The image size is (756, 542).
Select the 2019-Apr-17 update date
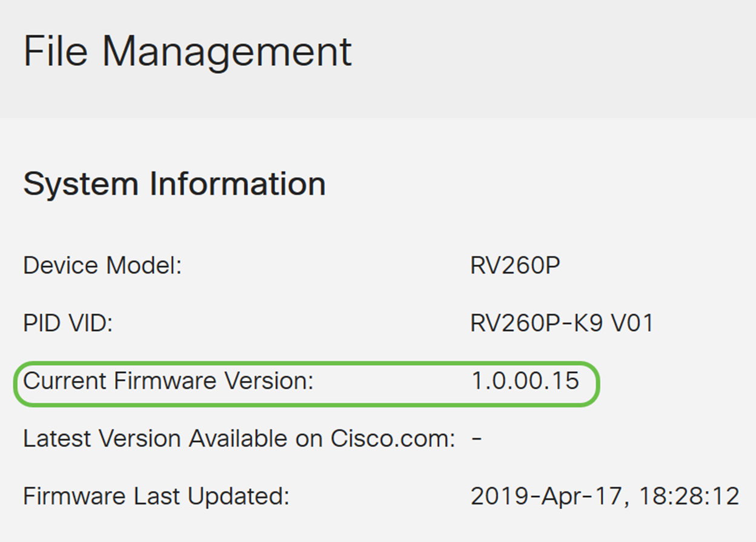point(546,497)
